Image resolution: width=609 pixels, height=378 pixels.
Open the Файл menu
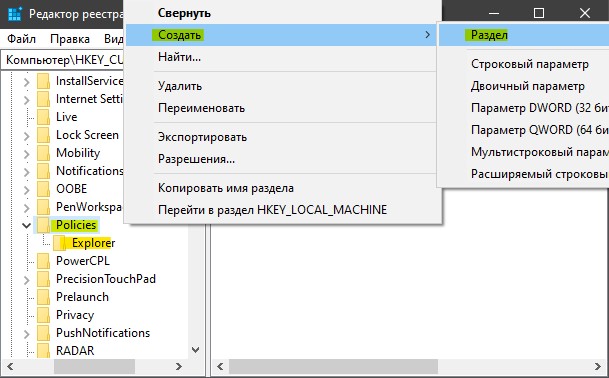tap(21, 39)
